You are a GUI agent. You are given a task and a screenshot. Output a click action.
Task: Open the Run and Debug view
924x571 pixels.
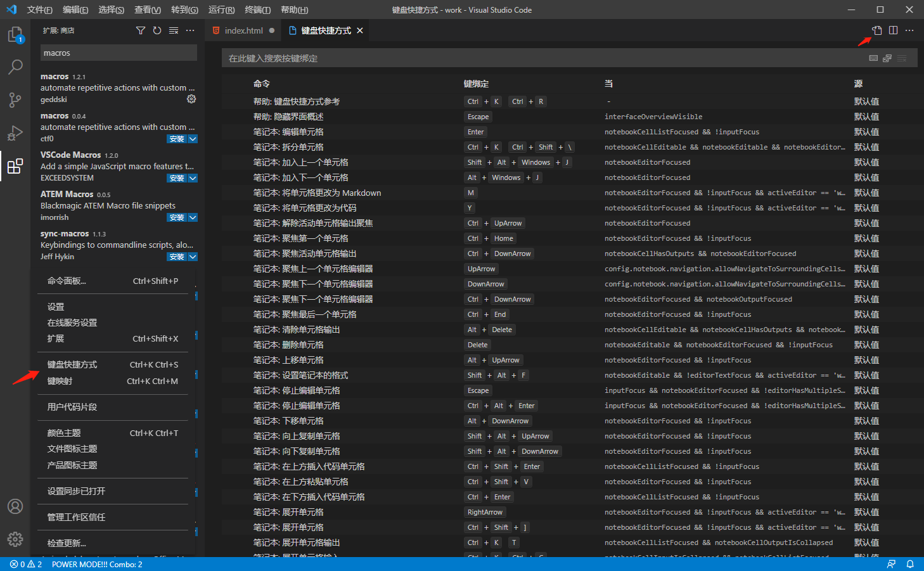coord(15,133)
